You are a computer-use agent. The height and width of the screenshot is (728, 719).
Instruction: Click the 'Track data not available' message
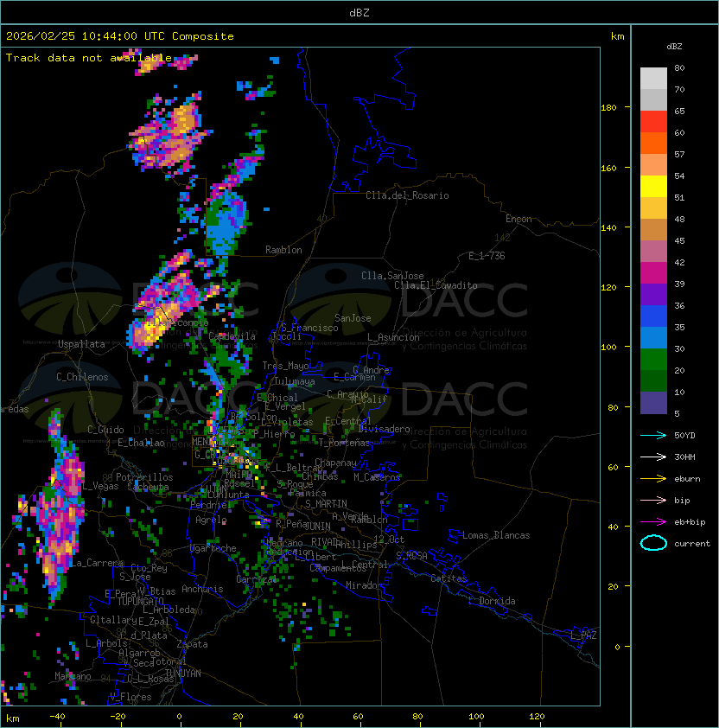(x=89, y=58)
